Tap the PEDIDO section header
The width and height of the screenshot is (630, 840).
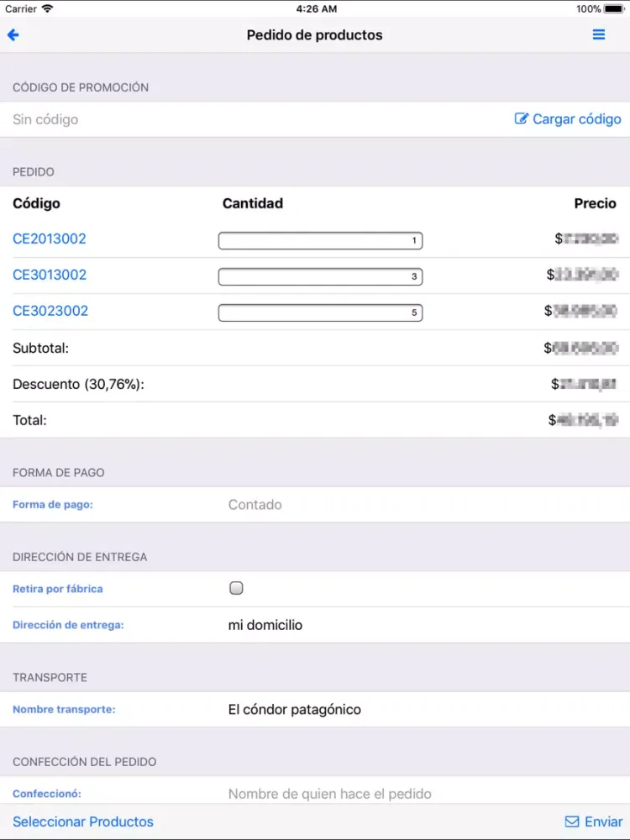[x=34, y=172]
